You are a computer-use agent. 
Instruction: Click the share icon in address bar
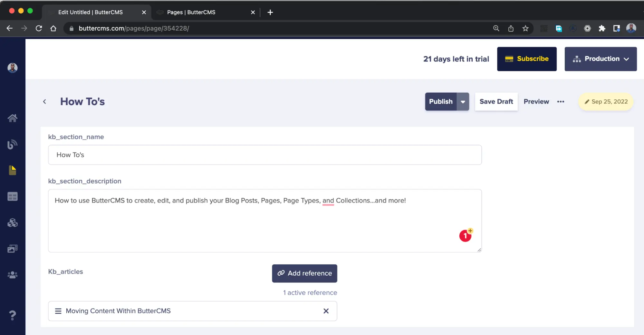[511, 28]
